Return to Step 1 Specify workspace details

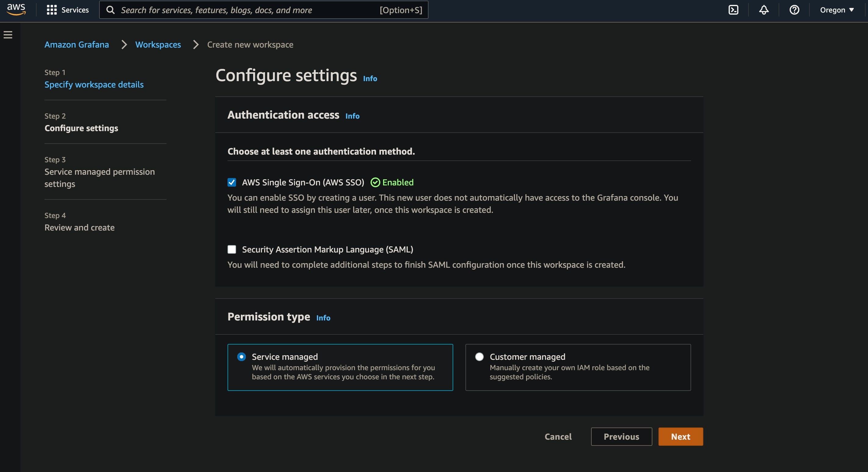pos(94,84)
